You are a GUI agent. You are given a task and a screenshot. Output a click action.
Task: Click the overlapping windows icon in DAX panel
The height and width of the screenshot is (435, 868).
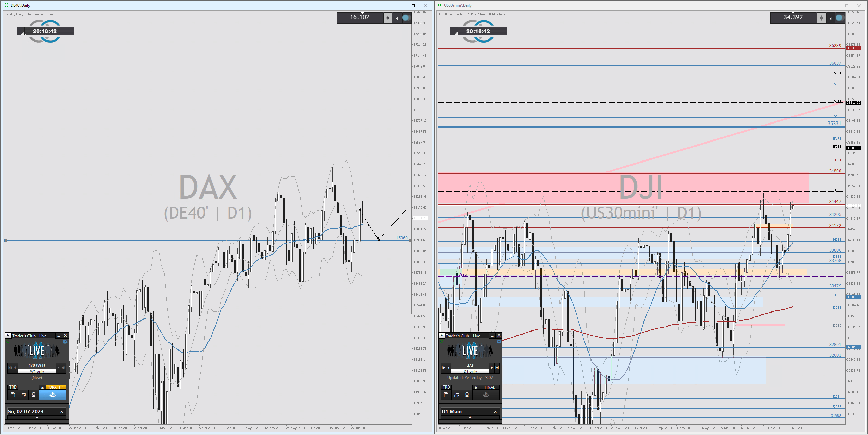23,395
